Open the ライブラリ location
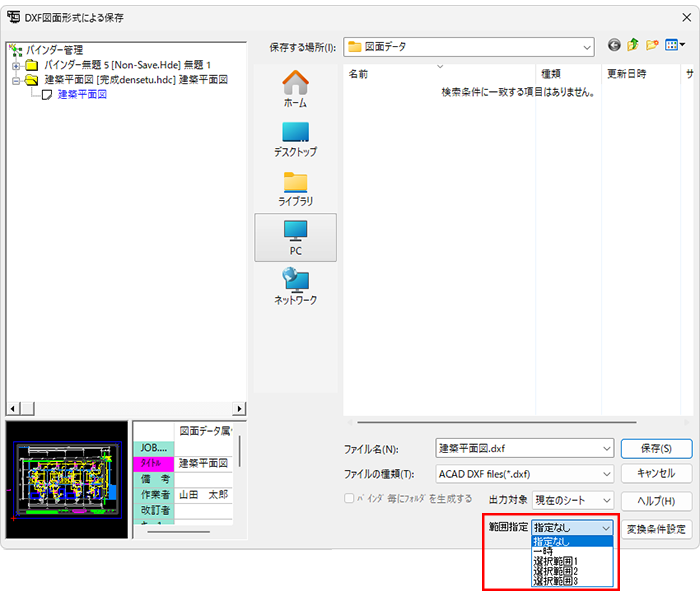The height and width of the screenshot is (597, 700). pyautogui.click(x=296, y=189)
